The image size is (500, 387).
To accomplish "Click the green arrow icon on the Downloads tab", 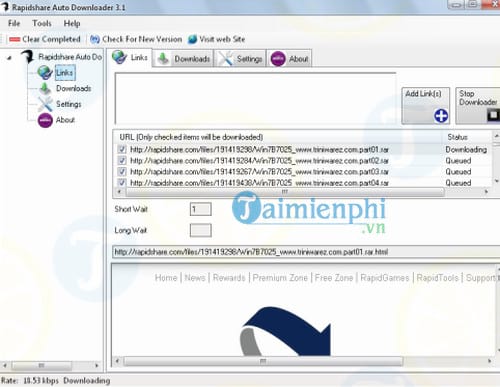I will tap(163, 59).
